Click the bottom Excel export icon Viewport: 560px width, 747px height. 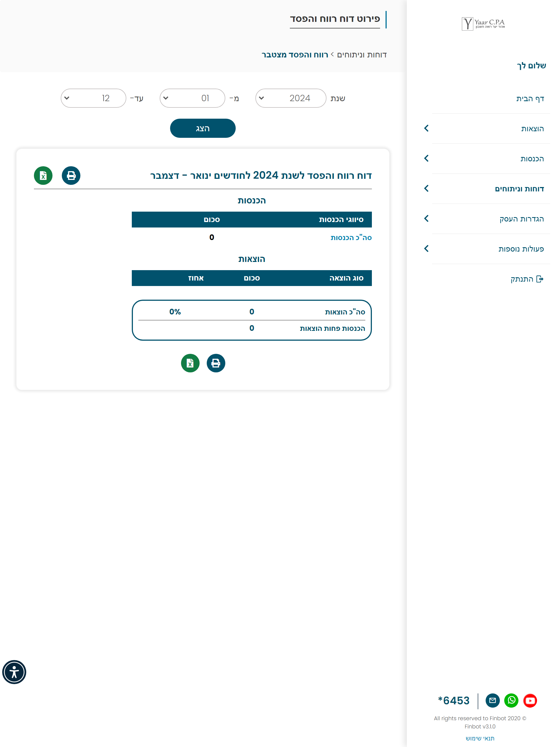(x=190, y=363)
